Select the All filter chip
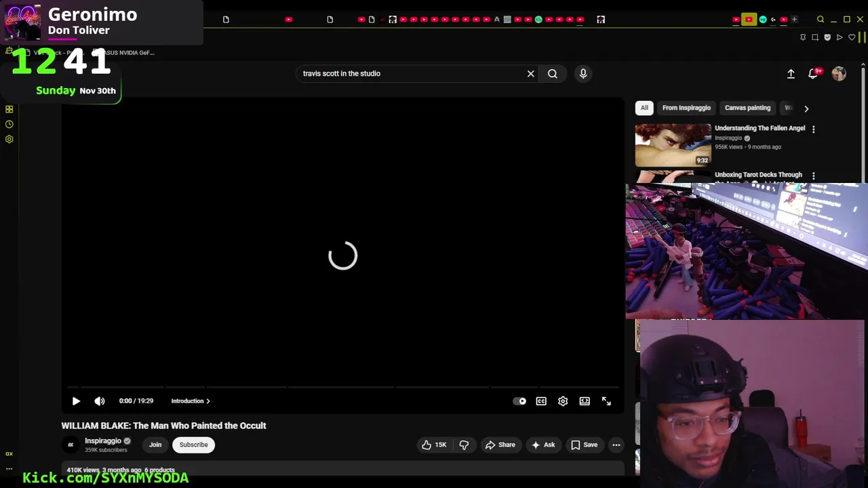 pyautogui.click(x=644, y=108)
